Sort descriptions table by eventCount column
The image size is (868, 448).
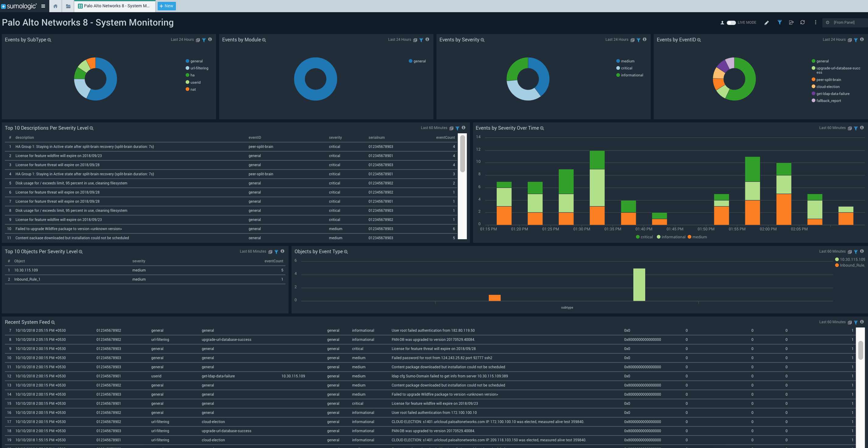click(x=445, y=138)
